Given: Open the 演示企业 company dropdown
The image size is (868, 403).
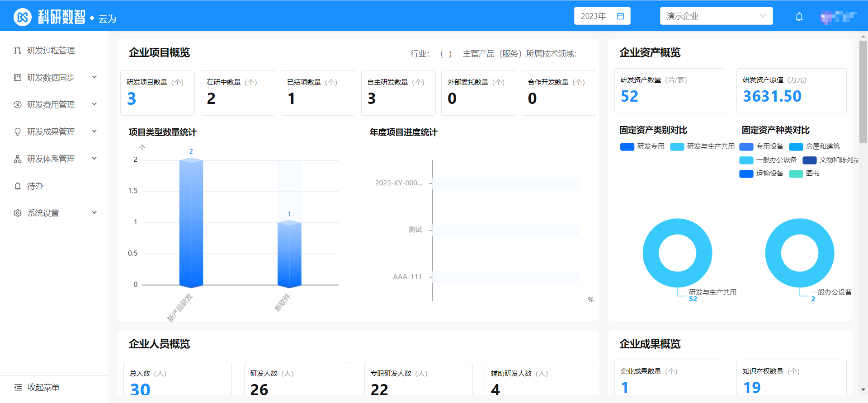Looking at the screenshot, I should pos(716,16).
